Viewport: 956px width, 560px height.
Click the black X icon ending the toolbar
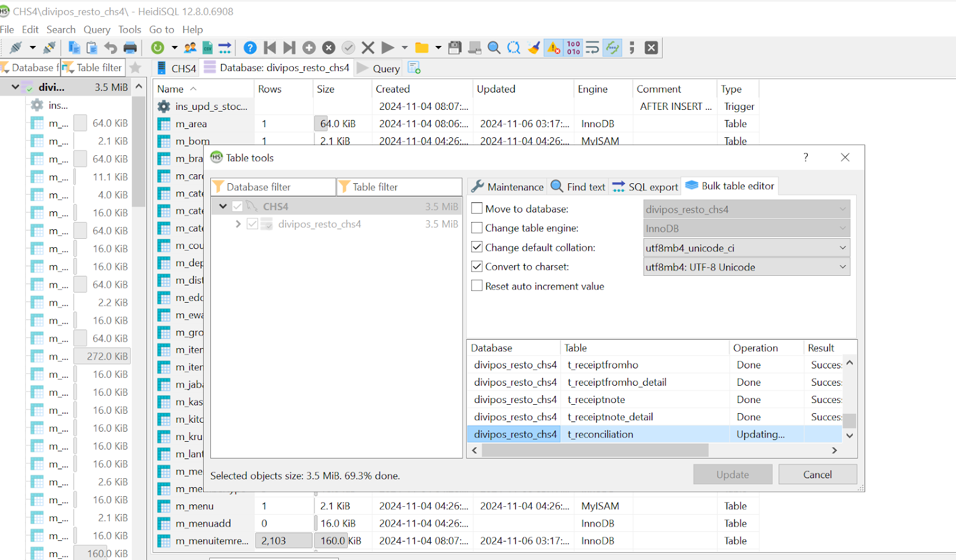pyautogui.click(x=651, y=48)
